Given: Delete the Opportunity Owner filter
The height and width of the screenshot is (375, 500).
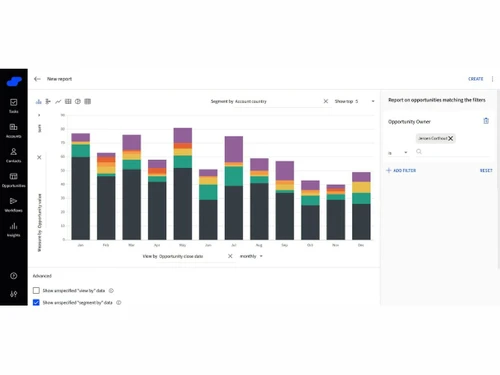Looking at the screenshot, I should (x=486, y=121).
